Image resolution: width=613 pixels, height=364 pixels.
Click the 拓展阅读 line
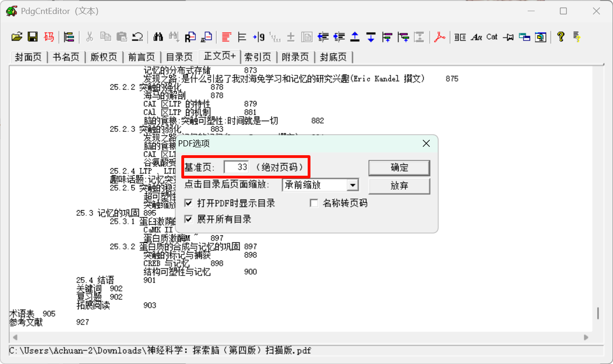pos(116,305)
